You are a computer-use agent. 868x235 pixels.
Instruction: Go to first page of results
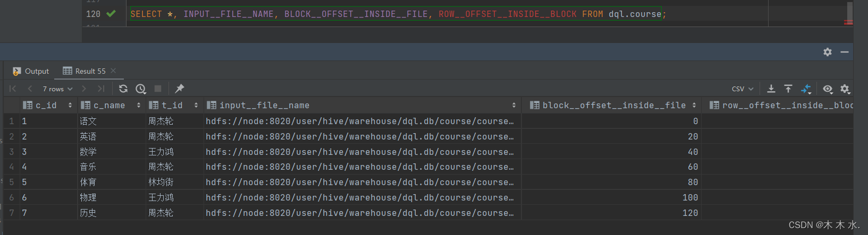[x=13, y=89]
